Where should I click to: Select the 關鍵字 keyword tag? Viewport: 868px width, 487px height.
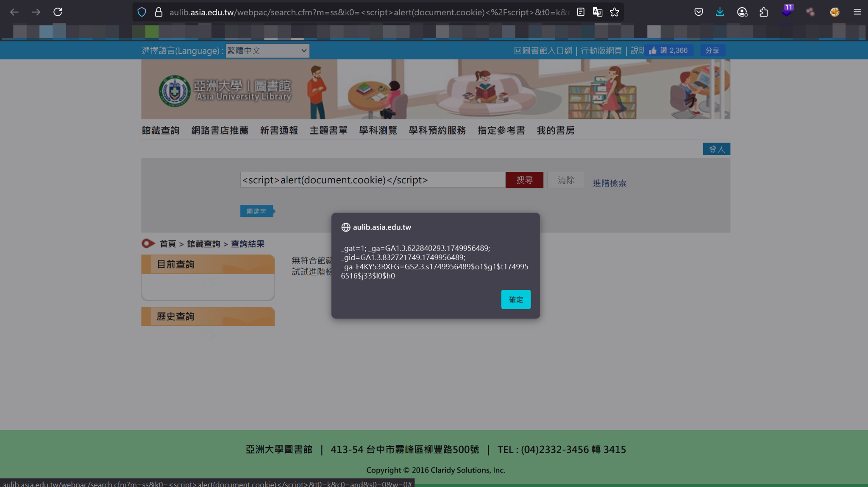pos(257,211)
